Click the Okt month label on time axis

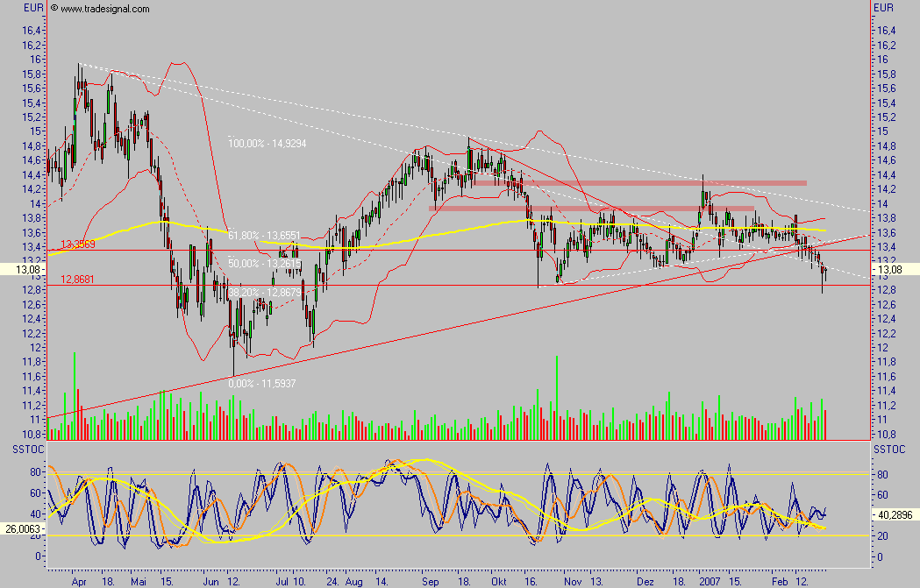[x=499, y=582]
